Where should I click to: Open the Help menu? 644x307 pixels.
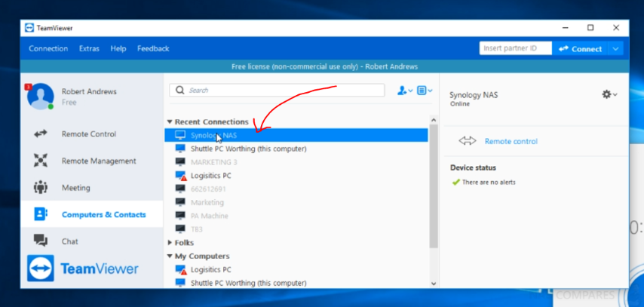(x=118, y=48)
